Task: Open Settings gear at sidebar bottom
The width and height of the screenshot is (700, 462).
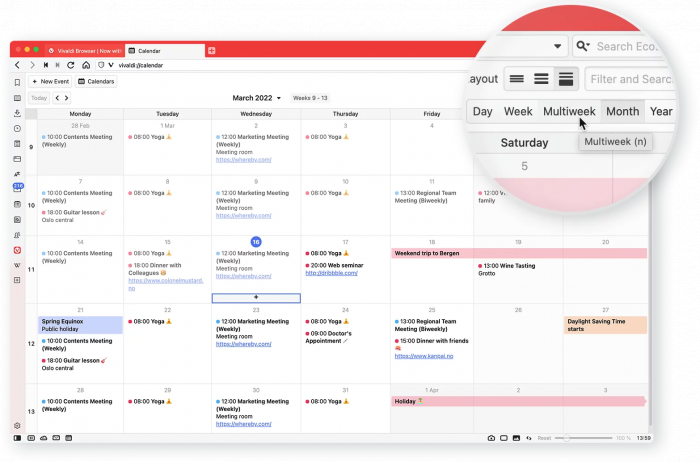Action: [x=17, y=426]
